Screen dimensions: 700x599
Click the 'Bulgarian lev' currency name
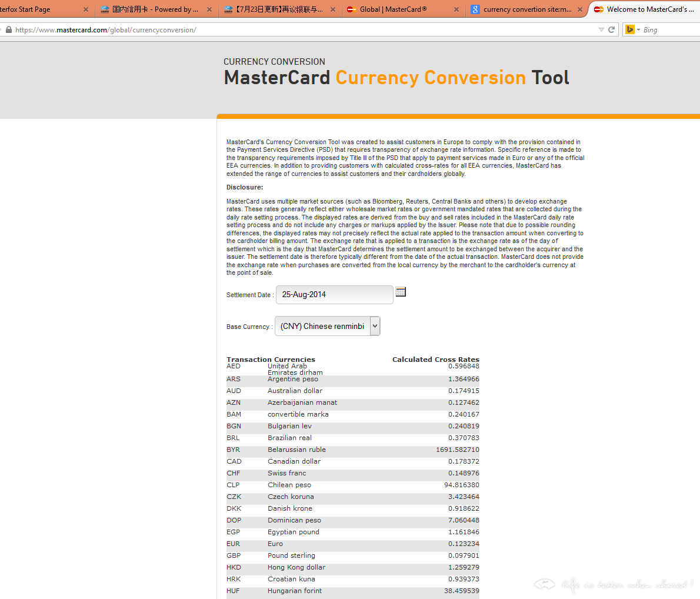tap(290, 426)
